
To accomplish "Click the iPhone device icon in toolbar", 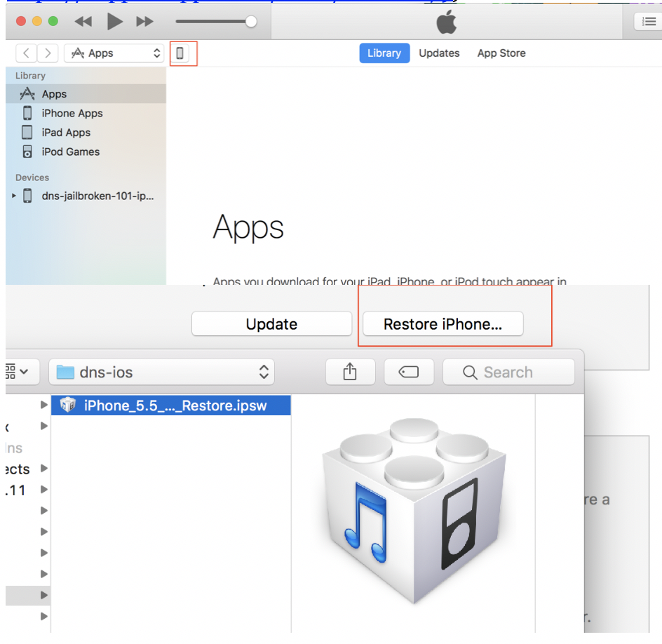I will pos(180,53).
